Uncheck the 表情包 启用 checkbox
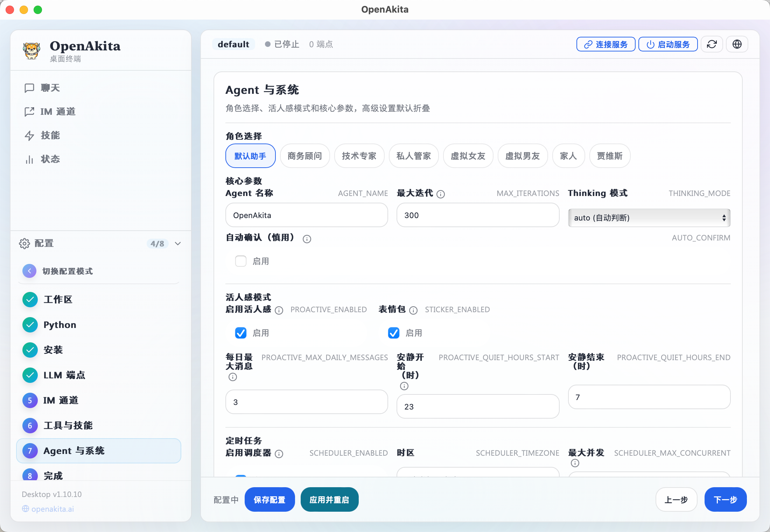This screenshot has width=770, height=532. (x=393, y=333)
